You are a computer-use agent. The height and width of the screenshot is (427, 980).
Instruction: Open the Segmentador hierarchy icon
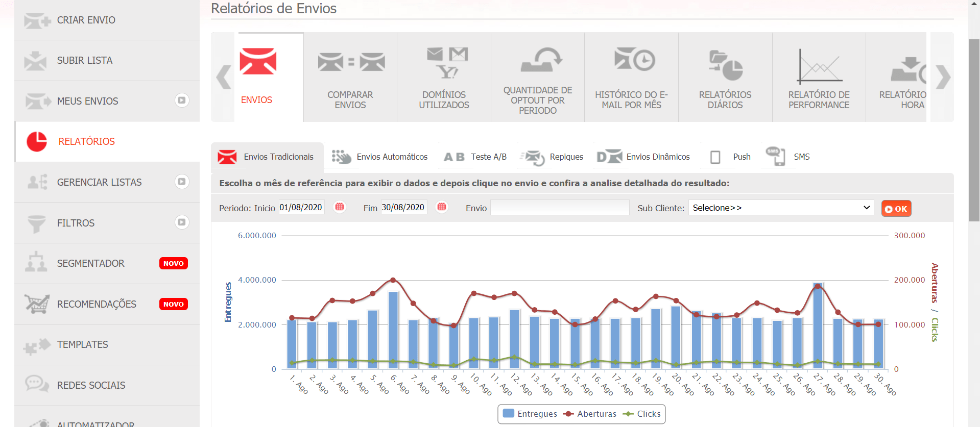point(36,261)
